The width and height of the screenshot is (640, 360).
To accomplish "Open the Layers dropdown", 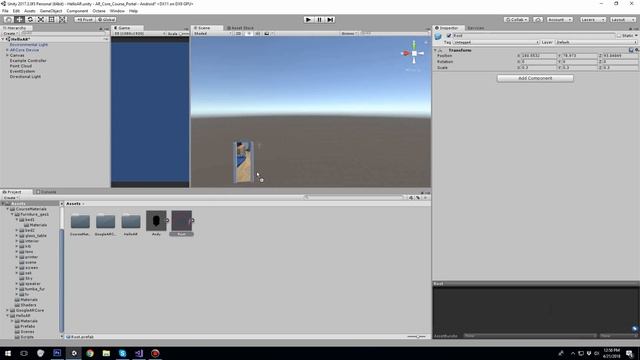I will click(x=593, y=20).
